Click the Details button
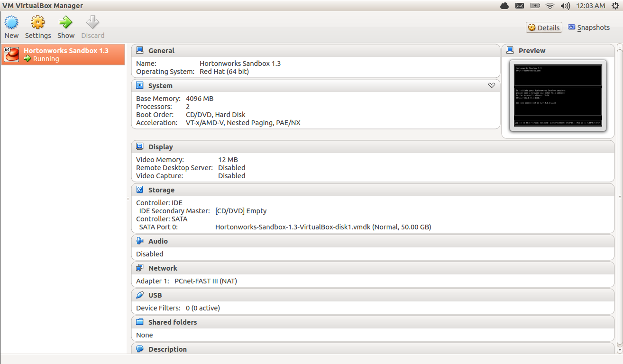 pos(544,27)
